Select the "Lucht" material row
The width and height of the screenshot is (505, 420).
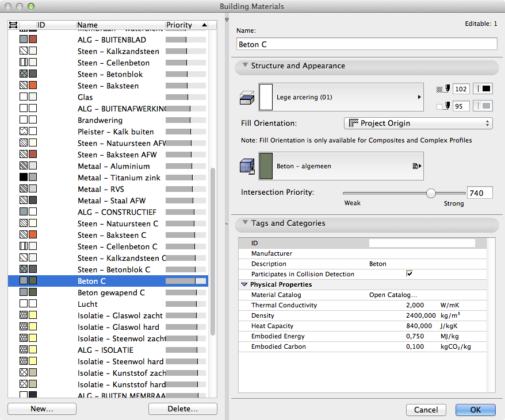108,304
